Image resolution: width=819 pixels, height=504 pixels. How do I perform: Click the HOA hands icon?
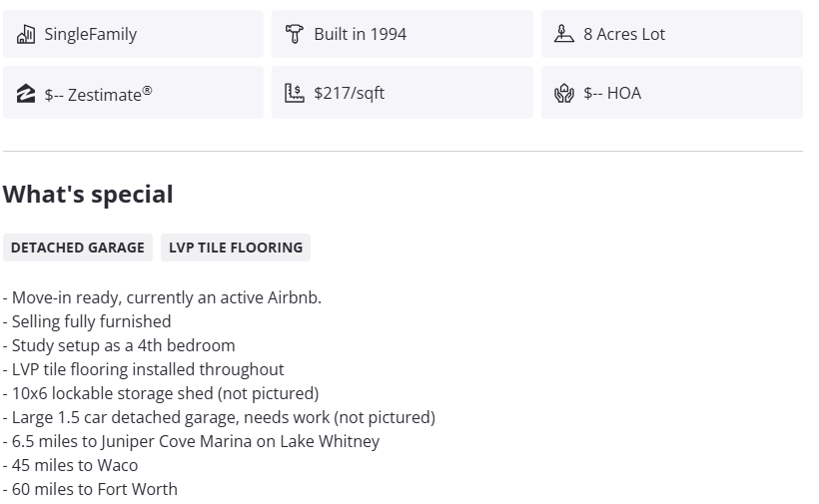click(563, 94)
